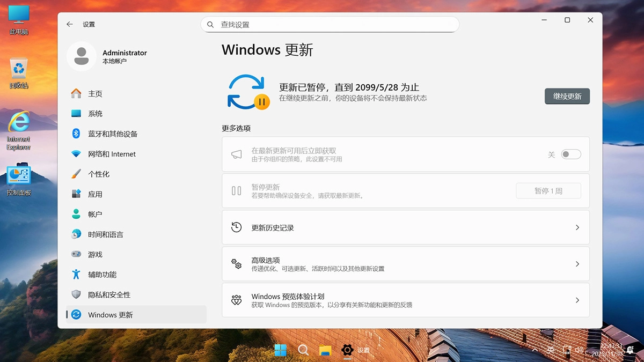The width and height of the screenshot is (644, 362).
Task: Click the back arrow in Settings
Action: point(69,24)
